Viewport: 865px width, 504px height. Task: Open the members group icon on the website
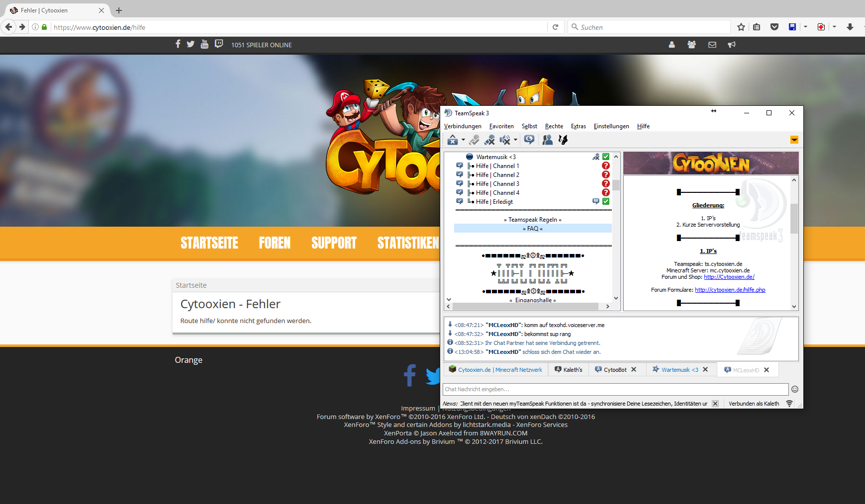691,44
